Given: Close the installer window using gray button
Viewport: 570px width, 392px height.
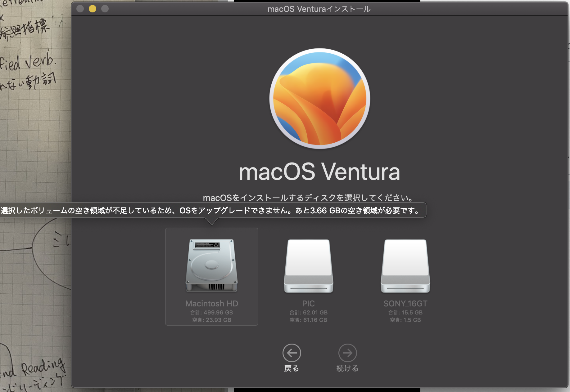Looking at the screenshot, I should (x=80, y=9).
